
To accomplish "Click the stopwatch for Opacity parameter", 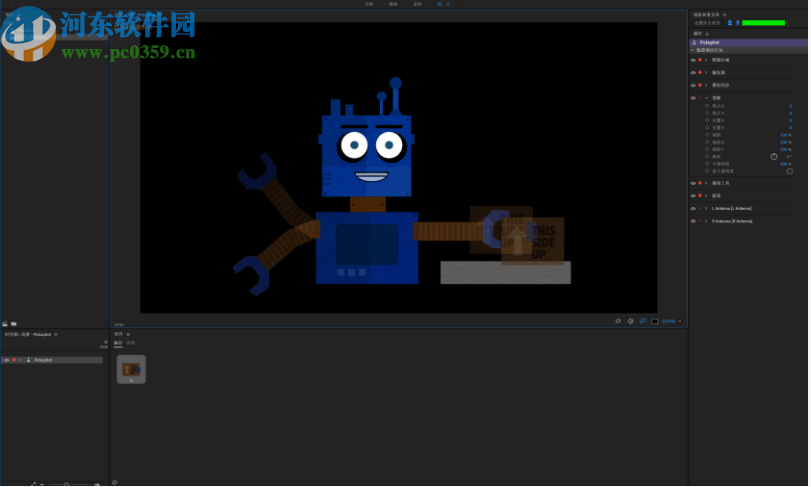I will (x=707, y=164).
